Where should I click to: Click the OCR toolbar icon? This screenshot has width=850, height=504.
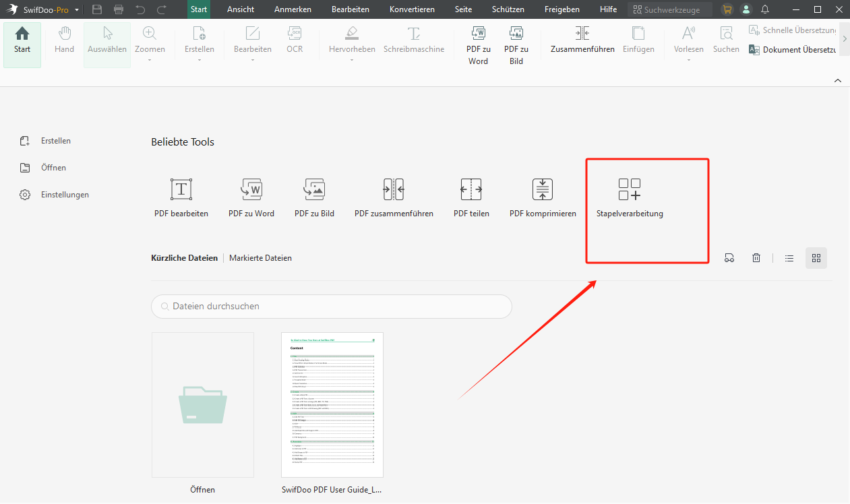(x=295, y=40)
